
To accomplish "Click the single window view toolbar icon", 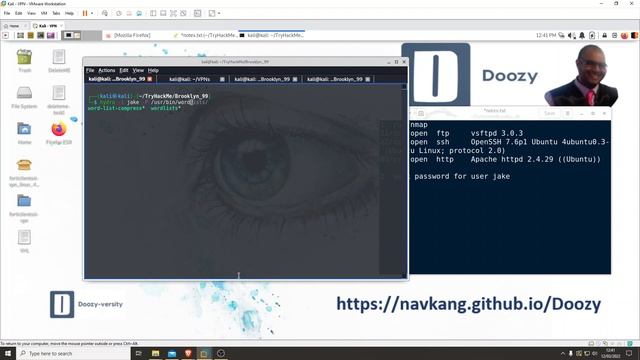I will pyautogui.click(x=163, y=13).
